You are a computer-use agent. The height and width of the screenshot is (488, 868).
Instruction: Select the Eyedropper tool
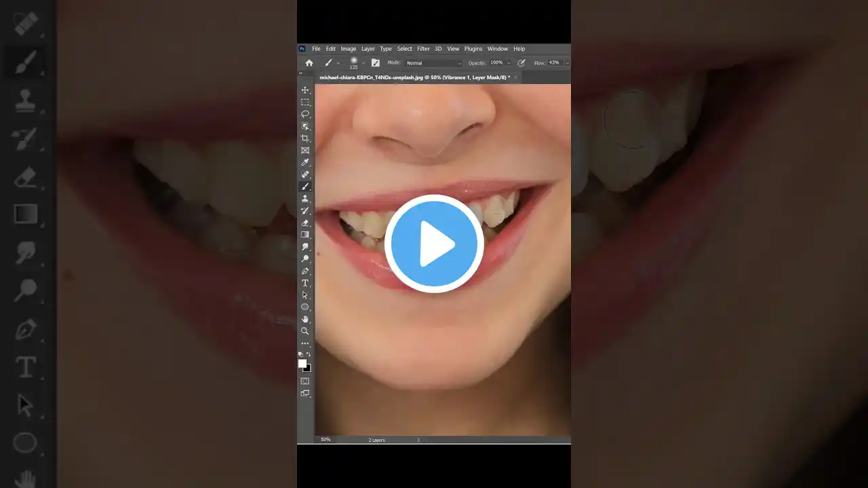coord(305,162)
